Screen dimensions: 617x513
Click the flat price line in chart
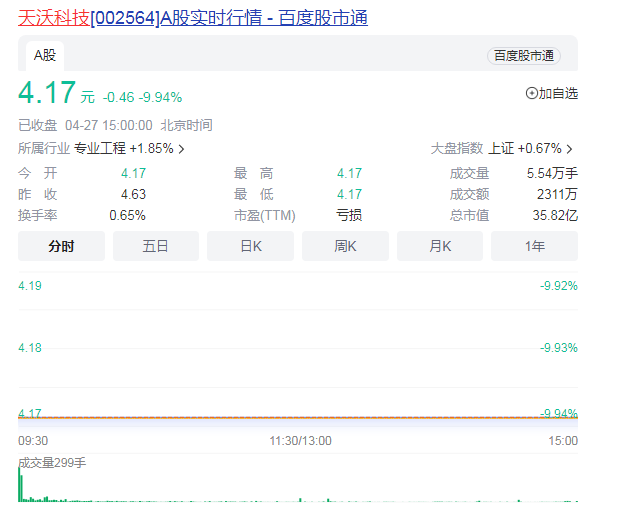tap(298, 417)
